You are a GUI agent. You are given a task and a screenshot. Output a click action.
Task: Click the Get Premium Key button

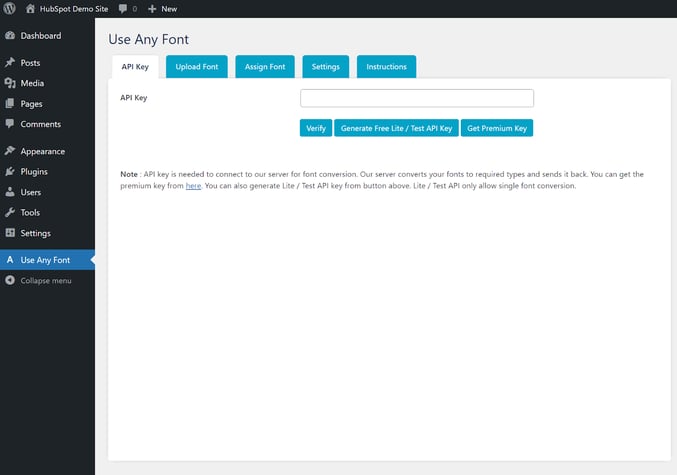point(497,128)
